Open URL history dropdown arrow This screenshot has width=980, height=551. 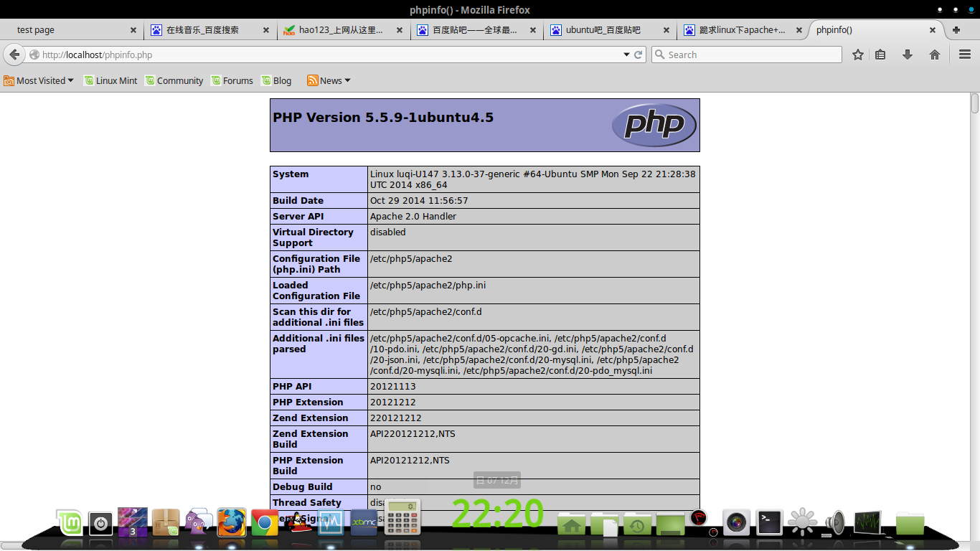626,55
